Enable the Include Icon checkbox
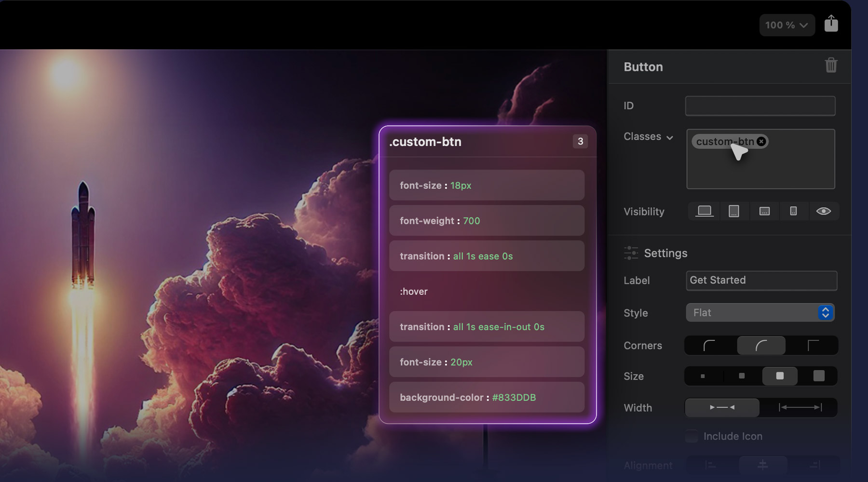This screenshot has height=482, width=868. coord(691,436)
